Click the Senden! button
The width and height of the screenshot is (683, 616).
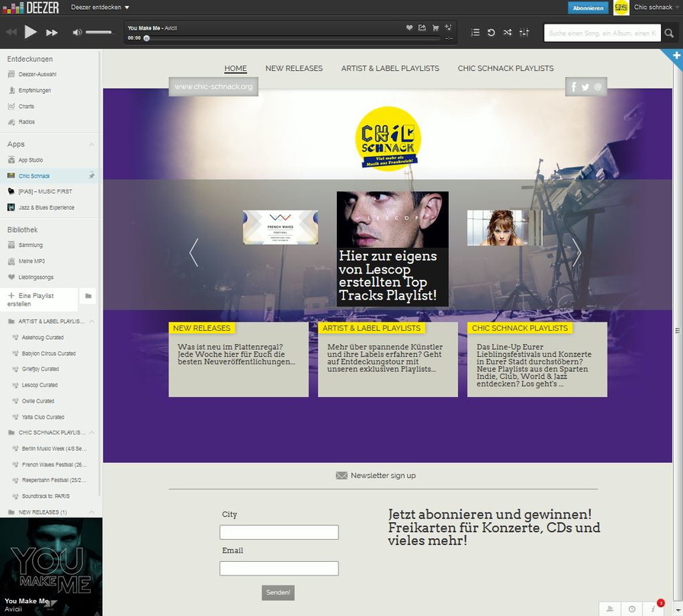point(278,592)
